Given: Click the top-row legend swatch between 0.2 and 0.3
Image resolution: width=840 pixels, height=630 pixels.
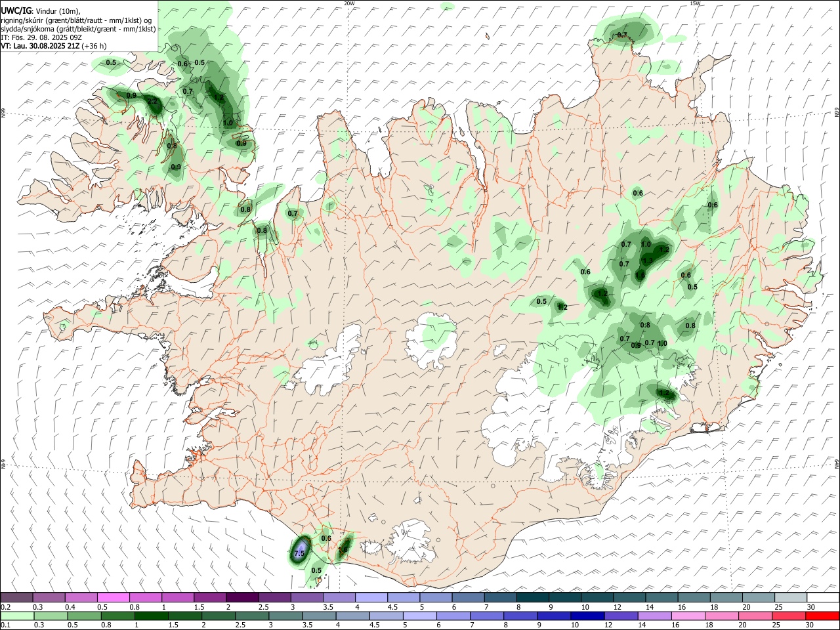Looking at the screenshot, I should pos(16,597).
